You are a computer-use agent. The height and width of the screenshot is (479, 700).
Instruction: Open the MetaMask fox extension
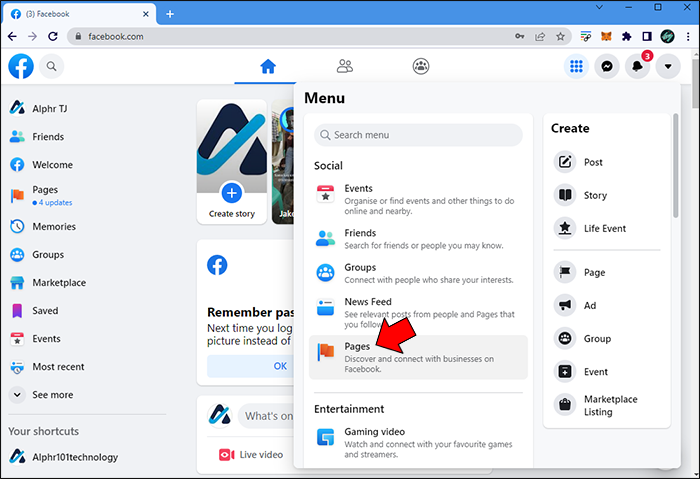coord(606,36)
